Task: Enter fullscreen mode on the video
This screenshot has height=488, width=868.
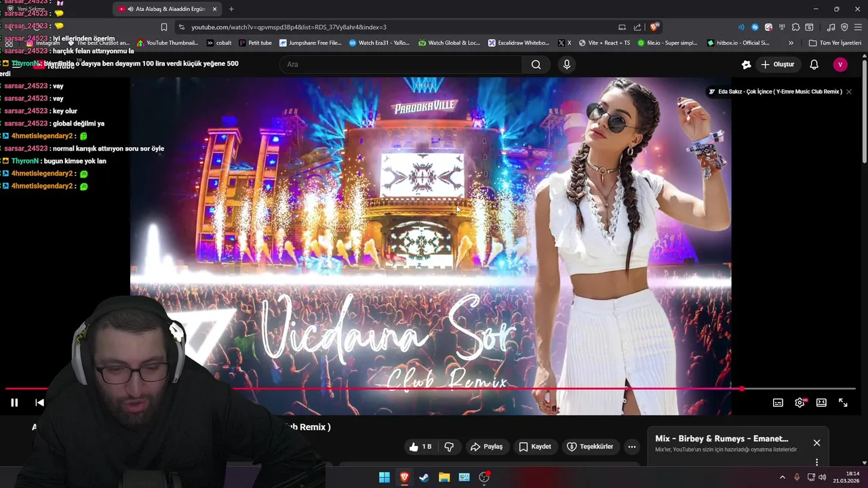Action: (843, 403)
